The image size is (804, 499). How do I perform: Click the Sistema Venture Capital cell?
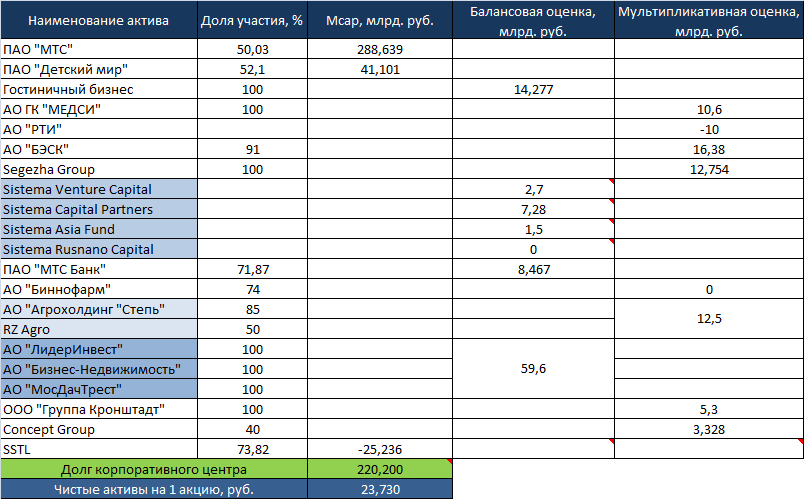coord(98,189)
